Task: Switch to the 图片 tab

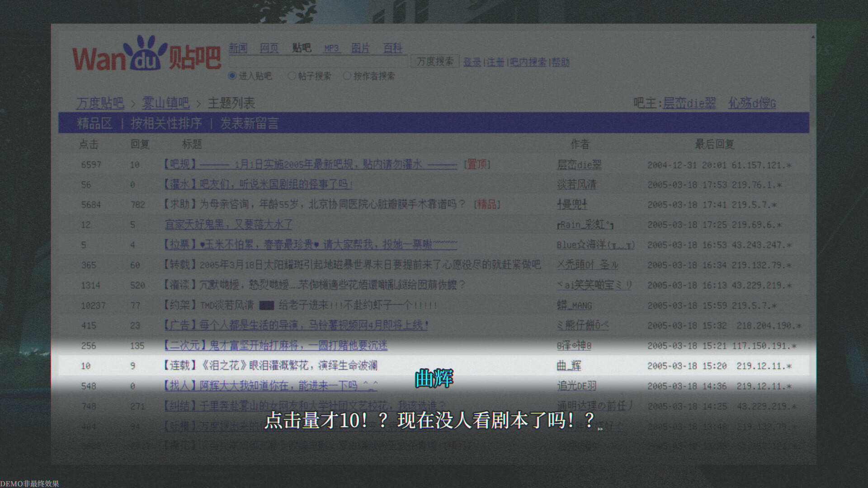Action: (x=360, y=48)
